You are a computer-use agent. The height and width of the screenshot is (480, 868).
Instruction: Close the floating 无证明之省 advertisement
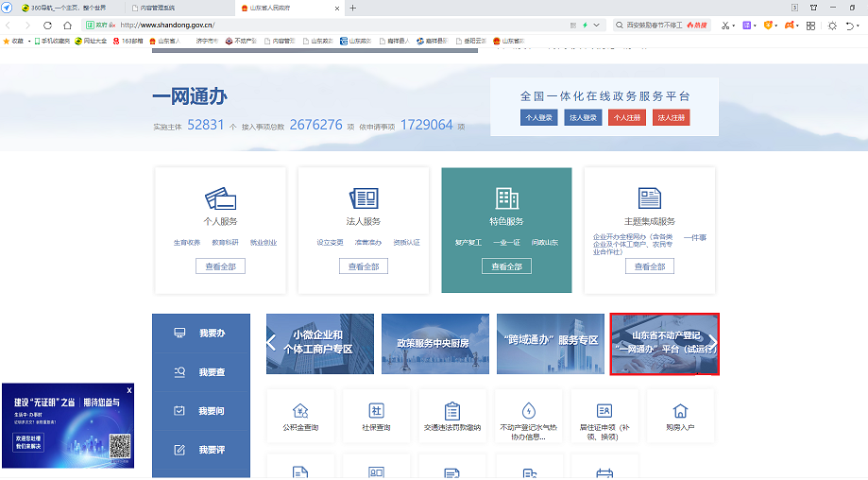click(x=129, y=390)
